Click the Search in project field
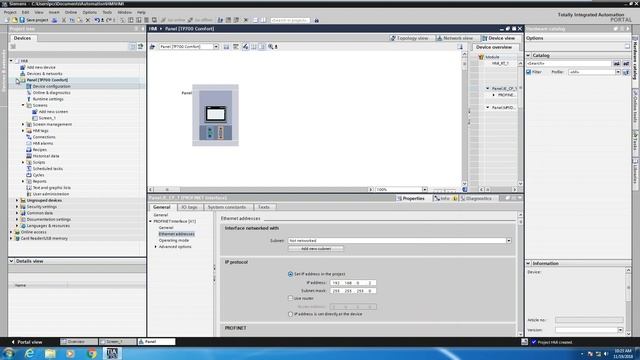 (x=290, y=20)
